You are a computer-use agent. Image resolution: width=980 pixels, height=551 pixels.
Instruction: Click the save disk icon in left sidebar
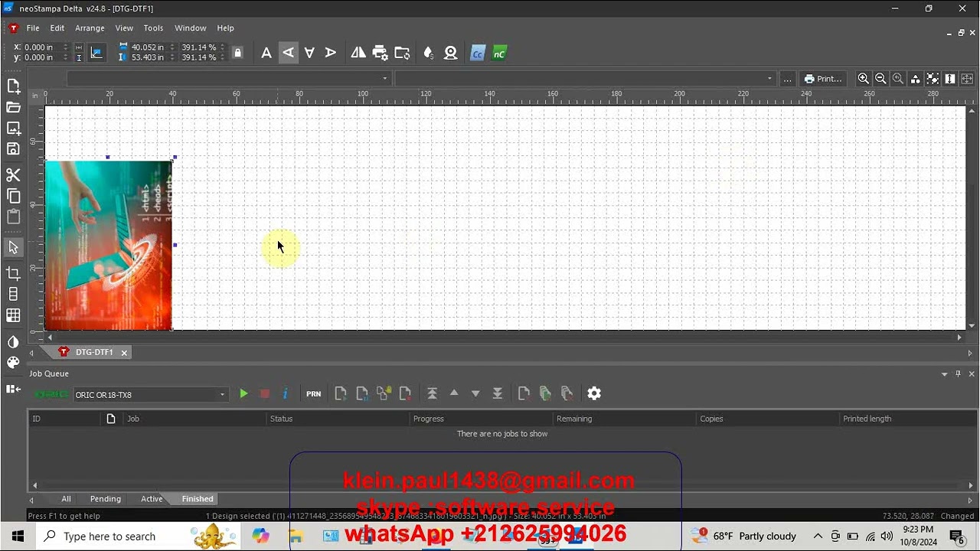point(13,149)
